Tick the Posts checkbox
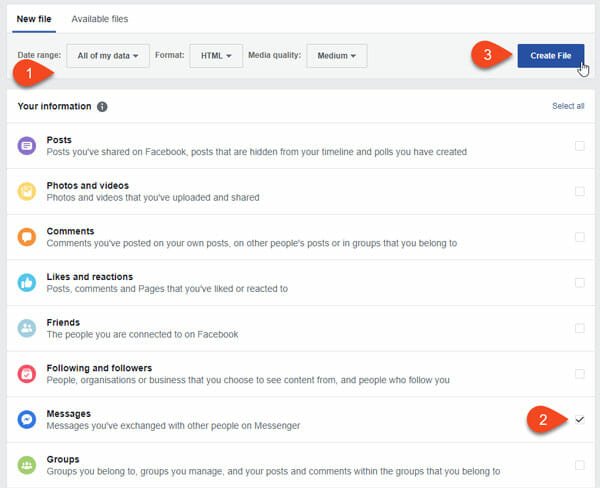 pos(579,146)
